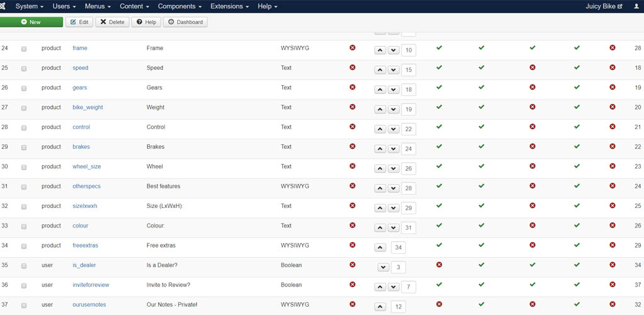
Task: Move the wheel_size field up
Action: [x=381, y=168]
